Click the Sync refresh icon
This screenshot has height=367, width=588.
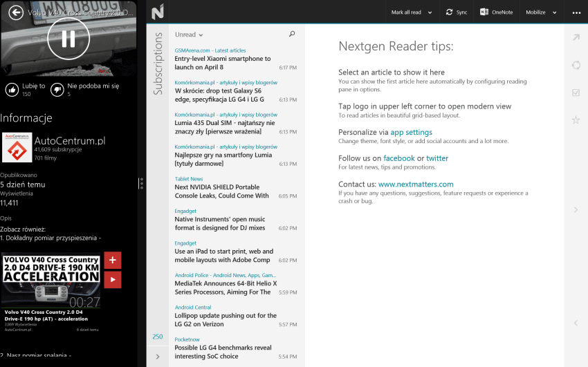pyautogui.click(x=449, y=12)
